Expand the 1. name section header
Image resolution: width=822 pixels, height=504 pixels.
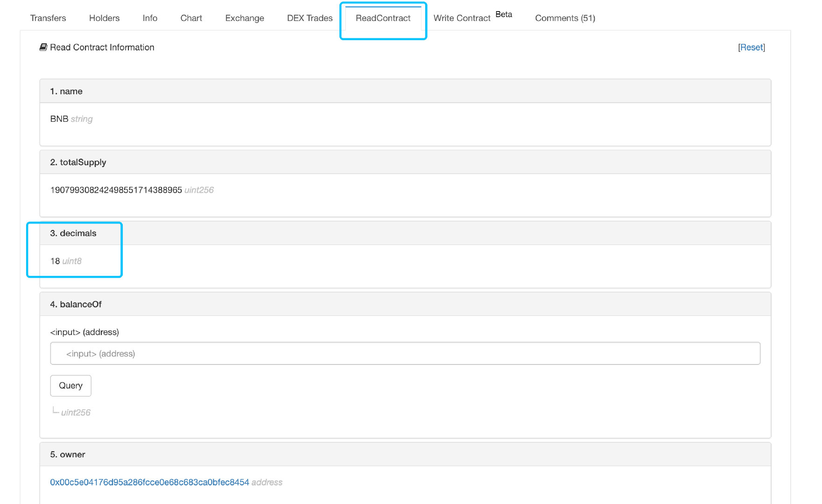(x=405, y=91)
